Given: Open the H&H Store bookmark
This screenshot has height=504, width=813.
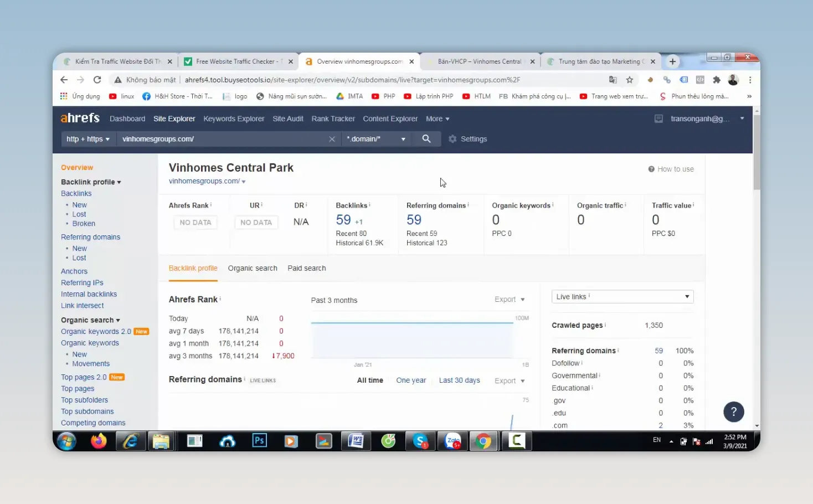Looking at the screenshot, I should (178, 96).
